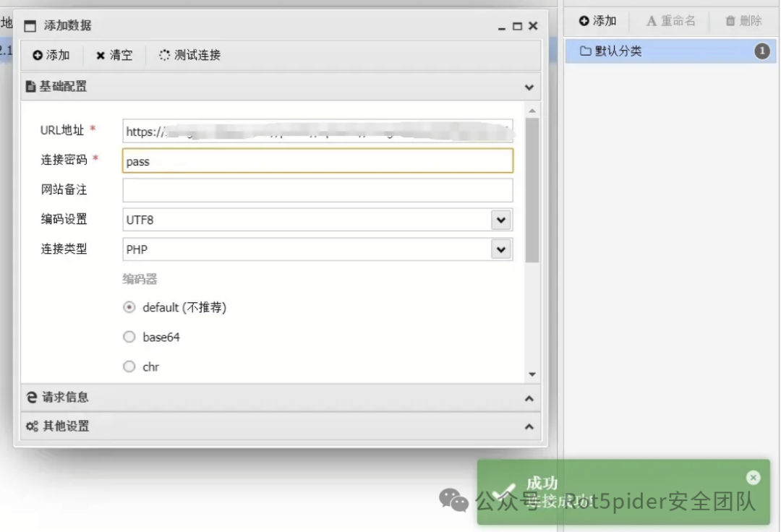The image size is (781, 532).
Task: Click the count badge on 默认分类
Action: 761,51
